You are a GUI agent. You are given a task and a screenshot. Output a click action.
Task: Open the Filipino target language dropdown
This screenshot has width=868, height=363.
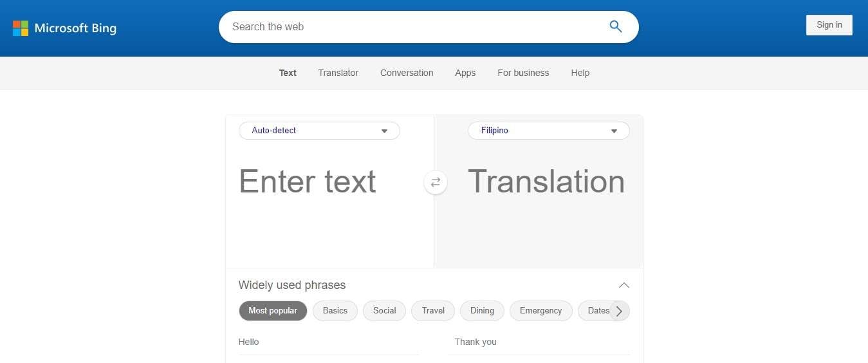point(548,131)
